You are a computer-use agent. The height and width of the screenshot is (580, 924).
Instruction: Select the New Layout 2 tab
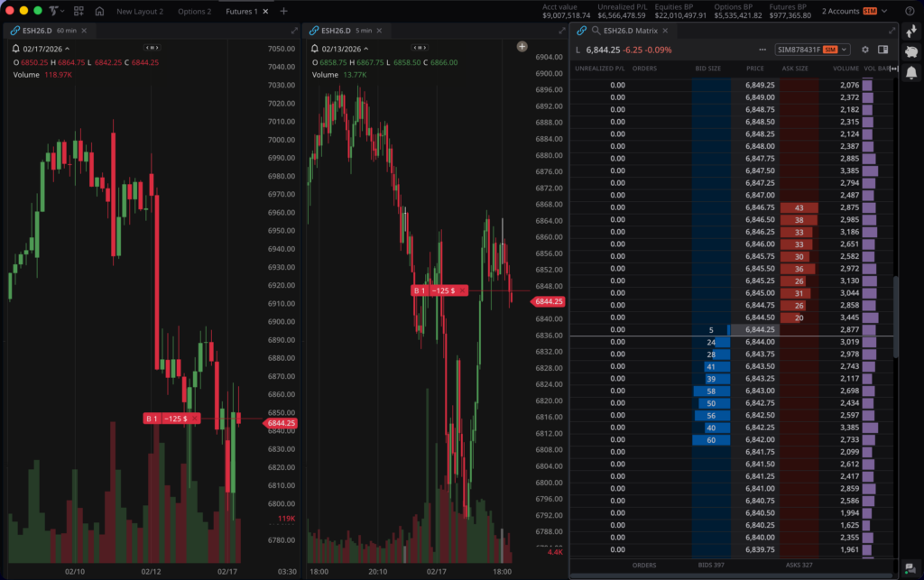[x=140, y=11]
